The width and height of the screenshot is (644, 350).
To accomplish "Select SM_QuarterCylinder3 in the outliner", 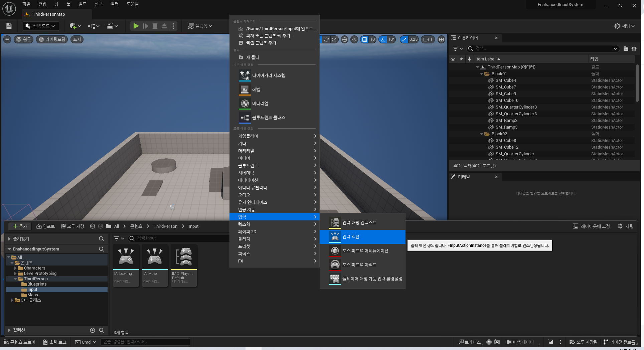I will tap(516, 107).
